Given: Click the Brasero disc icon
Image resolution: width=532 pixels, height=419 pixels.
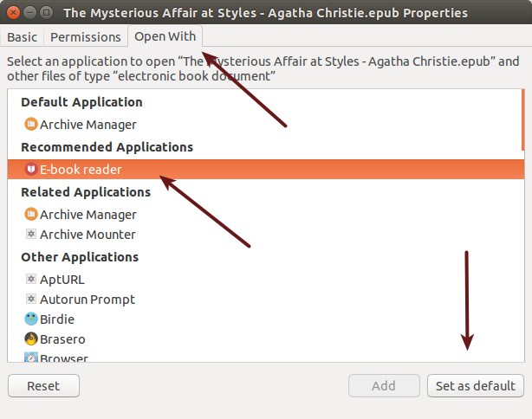Looking at the screenshot, I should [31, 338].
